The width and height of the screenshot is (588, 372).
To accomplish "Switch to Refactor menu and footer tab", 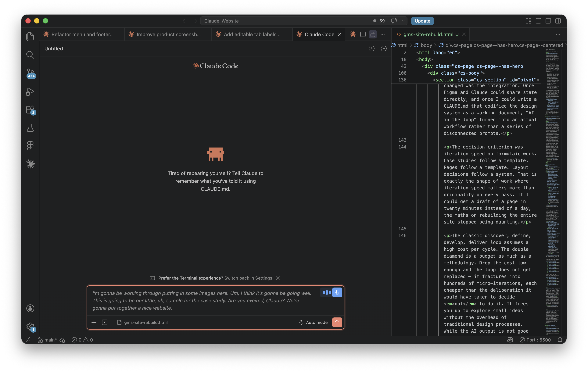I will [x=82, y=34].
